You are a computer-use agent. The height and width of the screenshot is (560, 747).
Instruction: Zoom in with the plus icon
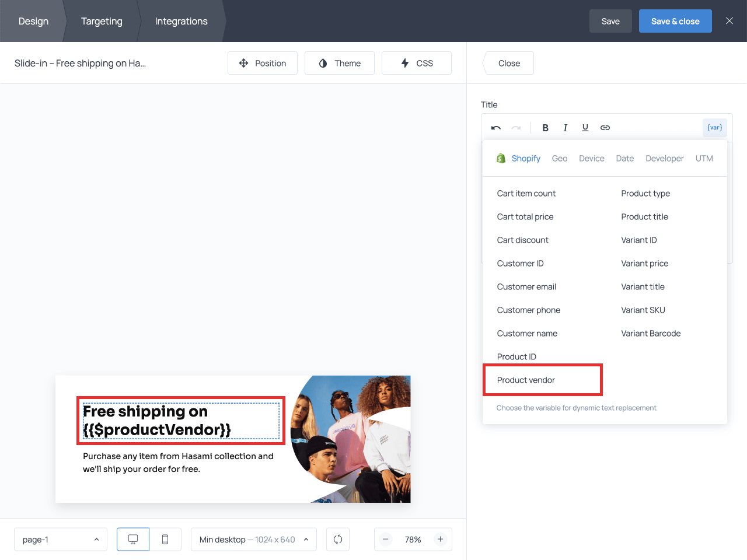(x=441, y=540)
